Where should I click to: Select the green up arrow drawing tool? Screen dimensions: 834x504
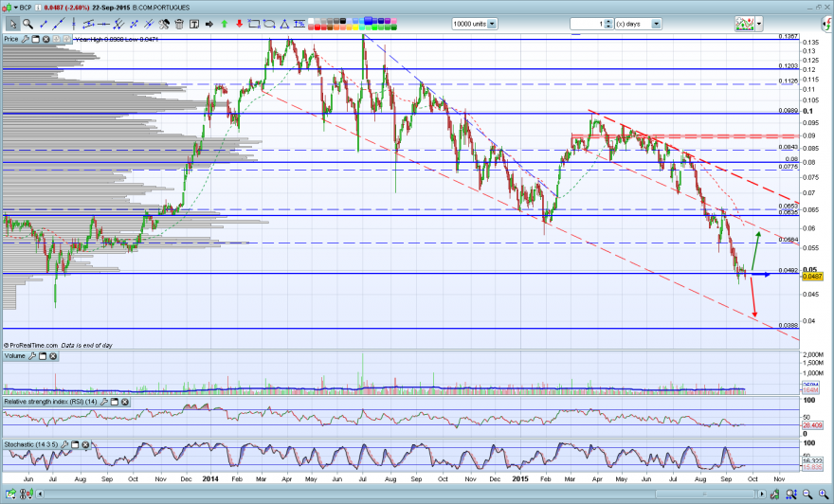pos(224,24)
